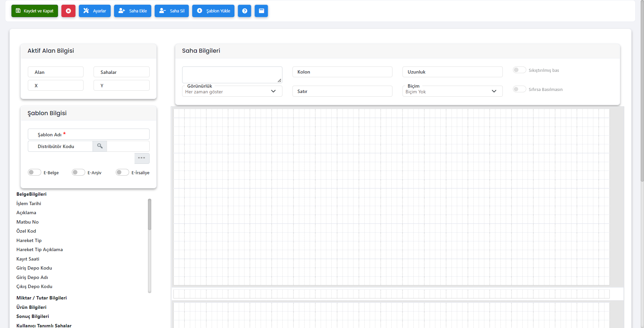The width and height of the screenshot is (644, 328).
Task: Click the field list scrollbar
Action: point(150,215)
